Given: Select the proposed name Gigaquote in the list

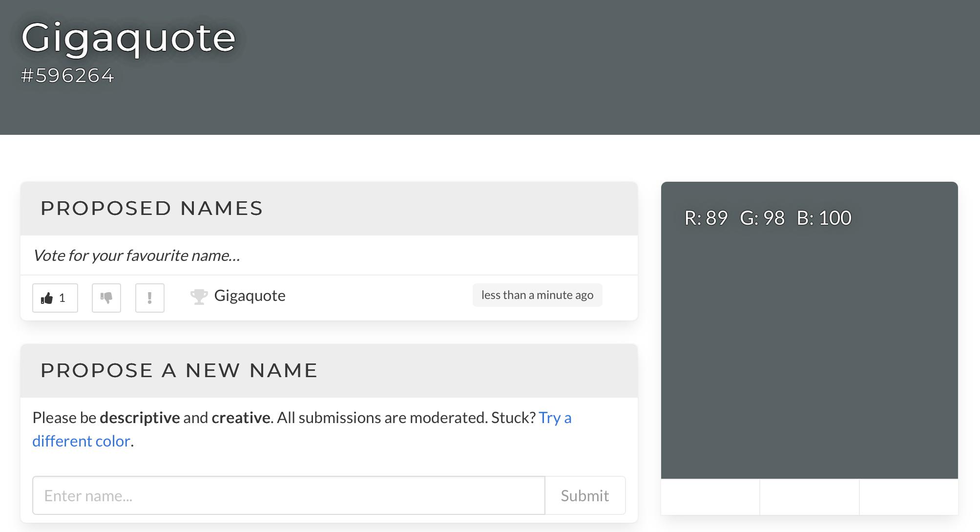Looking at the screenshot, I should point(250,296).
